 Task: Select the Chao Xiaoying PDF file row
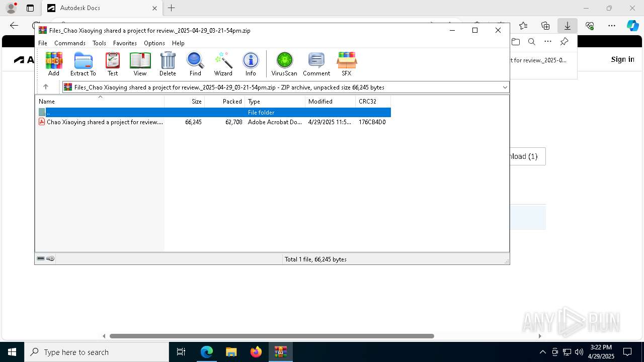pyautogui.click(x=214, y=122)
